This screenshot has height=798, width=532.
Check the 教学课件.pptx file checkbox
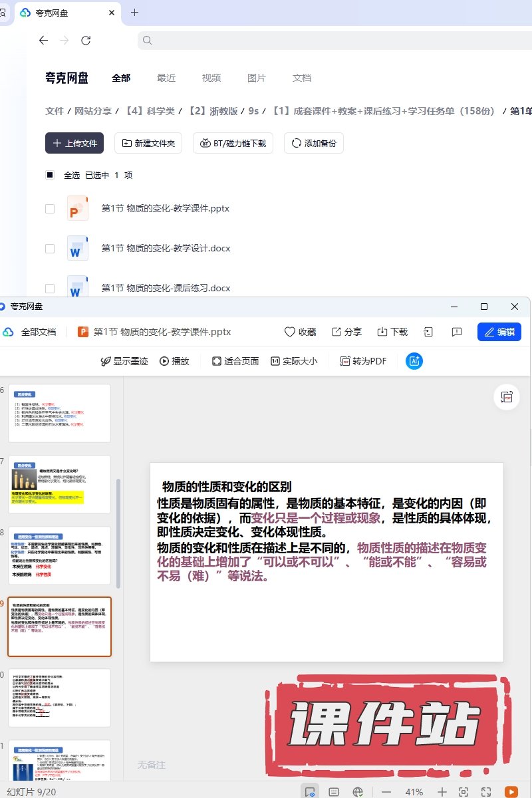coord(50,209)
